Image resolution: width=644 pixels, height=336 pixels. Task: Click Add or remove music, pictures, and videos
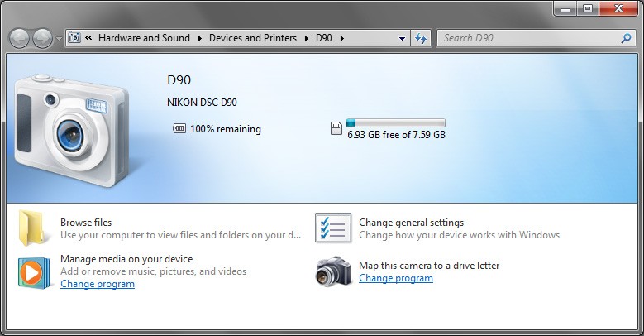[x=153, y=271]
